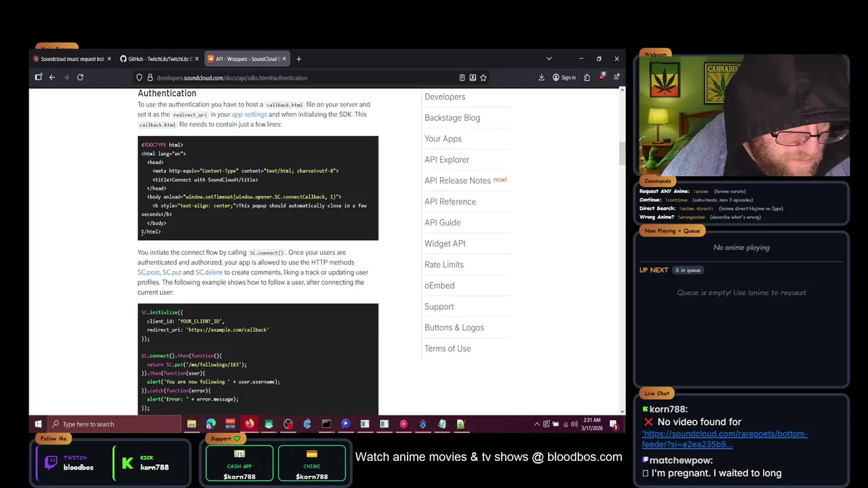Open oEmbed link in side navigation

(439, 286)
